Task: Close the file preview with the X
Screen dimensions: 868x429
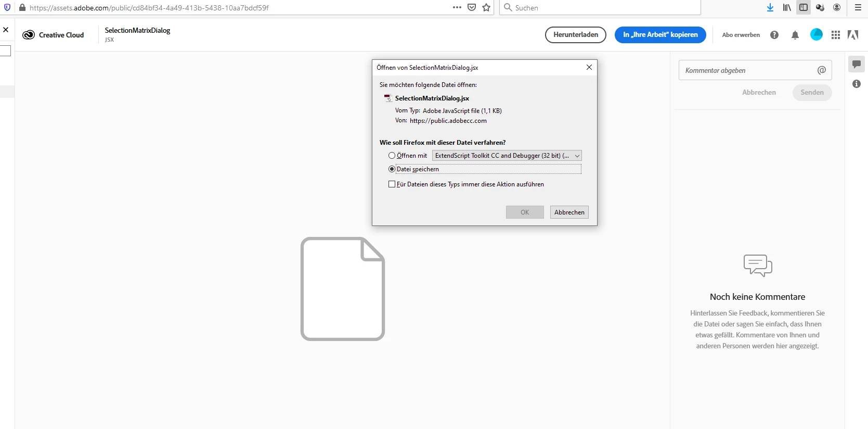Action: [x=6, y=30]
